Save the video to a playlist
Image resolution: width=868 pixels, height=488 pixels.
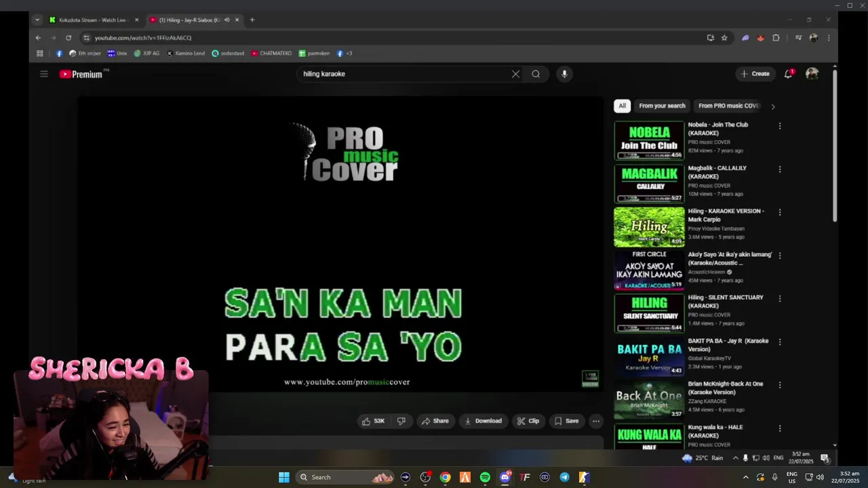[x=566, y=421]
